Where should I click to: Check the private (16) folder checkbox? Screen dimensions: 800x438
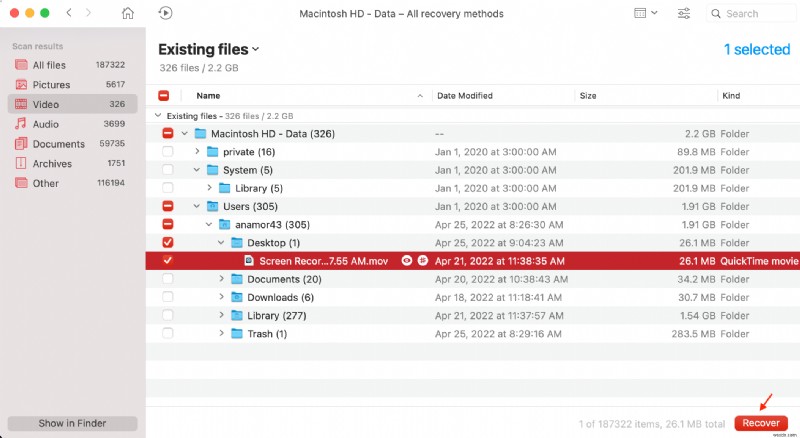tap(167, 152)
